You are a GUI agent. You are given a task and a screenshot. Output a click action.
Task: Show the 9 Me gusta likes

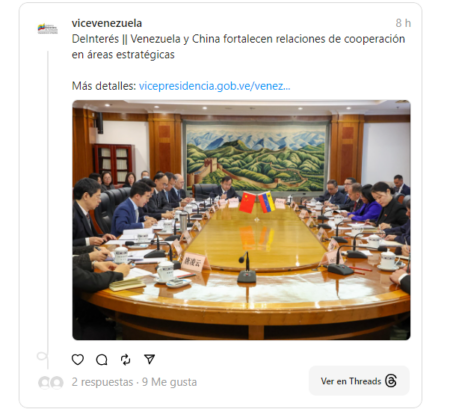click(169, 382)
